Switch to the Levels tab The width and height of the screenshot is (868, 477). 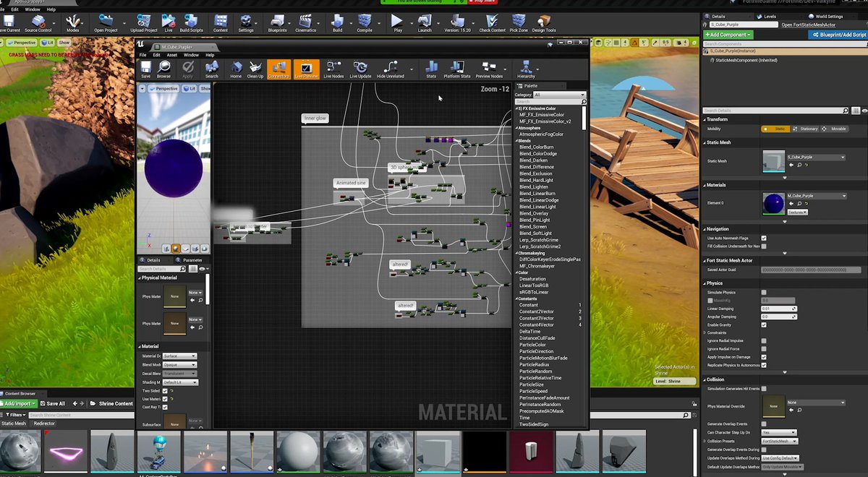coord(770,16)
